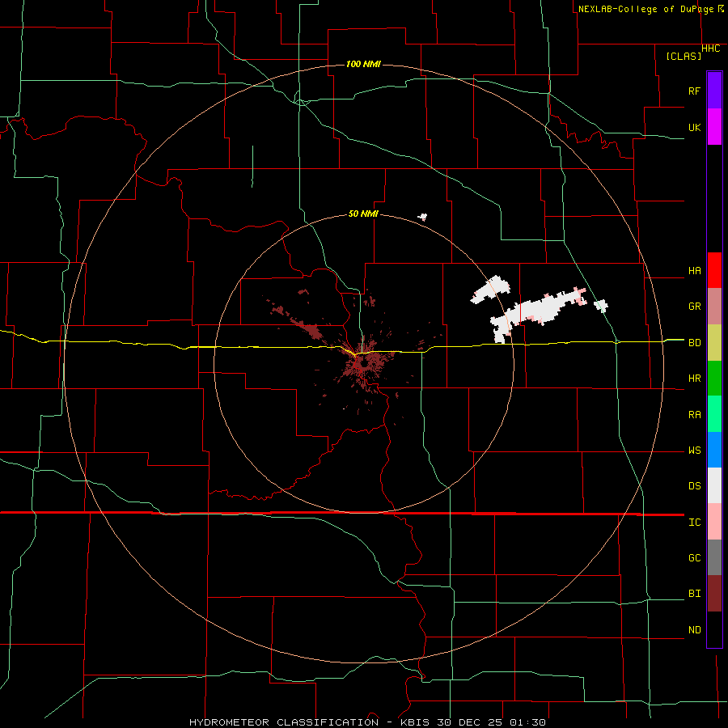This screenshot has width=728, height=728.
Task: Click the 'HA' legend label
Action: [694, 271]
